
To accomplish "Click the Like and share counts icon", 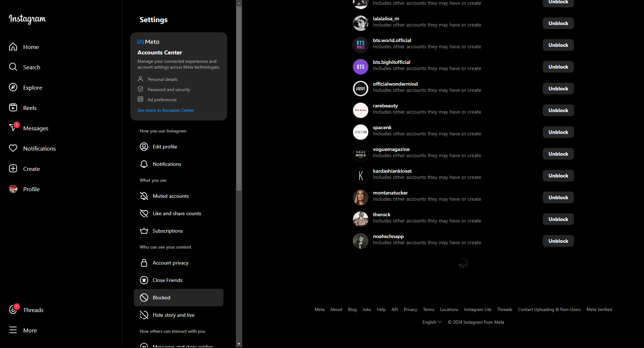I will 144,213.
